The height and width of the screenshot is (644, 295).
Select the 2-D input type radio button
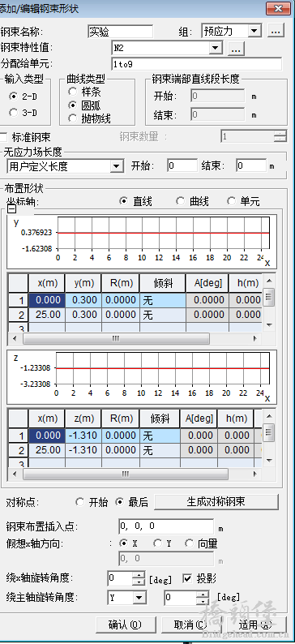click(x=14, y=97)
